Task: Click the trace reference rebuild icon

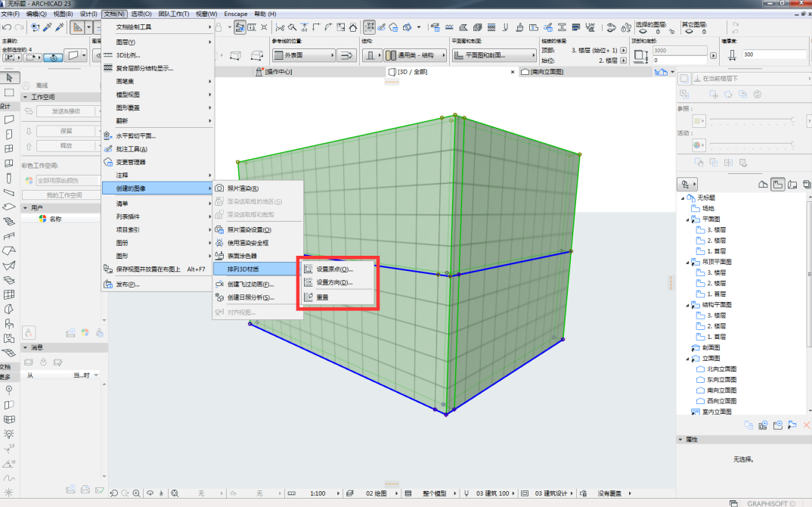Action: (757, 95)
